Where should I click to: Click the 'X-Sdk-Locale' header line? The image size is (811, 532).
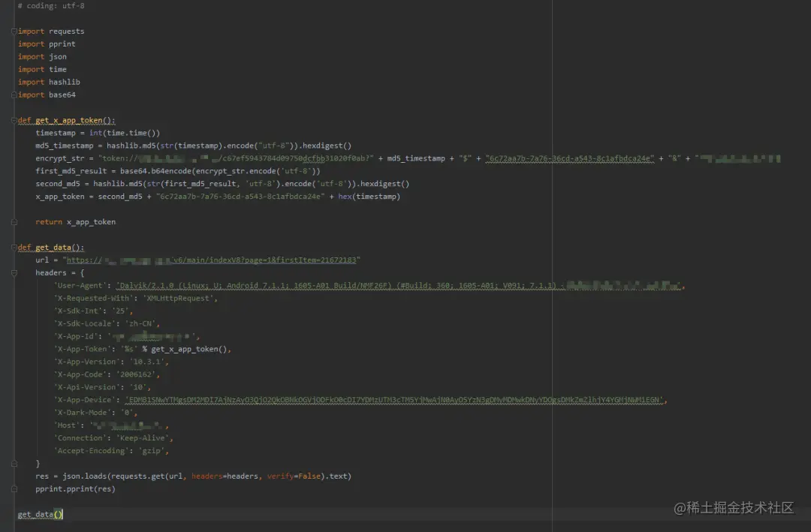pyautogui.click(x=107, y=323)
